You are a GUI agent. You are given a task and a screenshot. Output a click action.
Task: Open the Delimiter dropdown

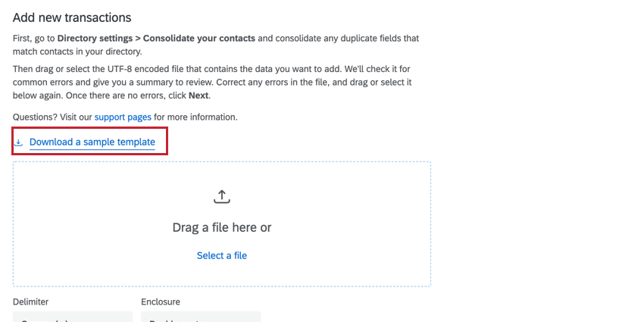click(72, 317)
